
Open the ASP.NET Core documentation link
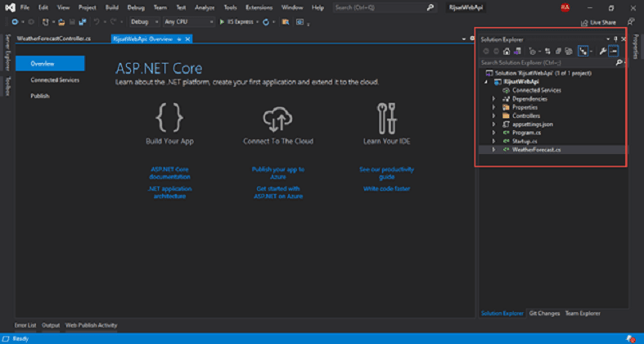pyautogui.click(x=169, y=172)
